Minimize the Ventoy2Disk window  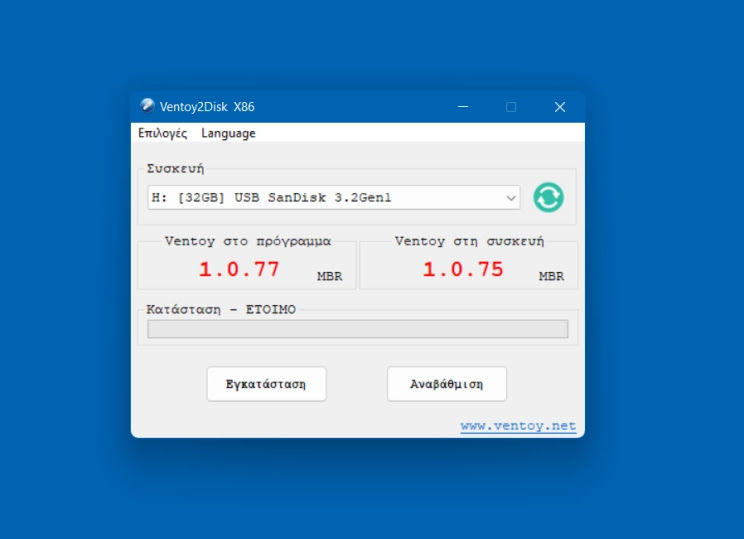463,107
